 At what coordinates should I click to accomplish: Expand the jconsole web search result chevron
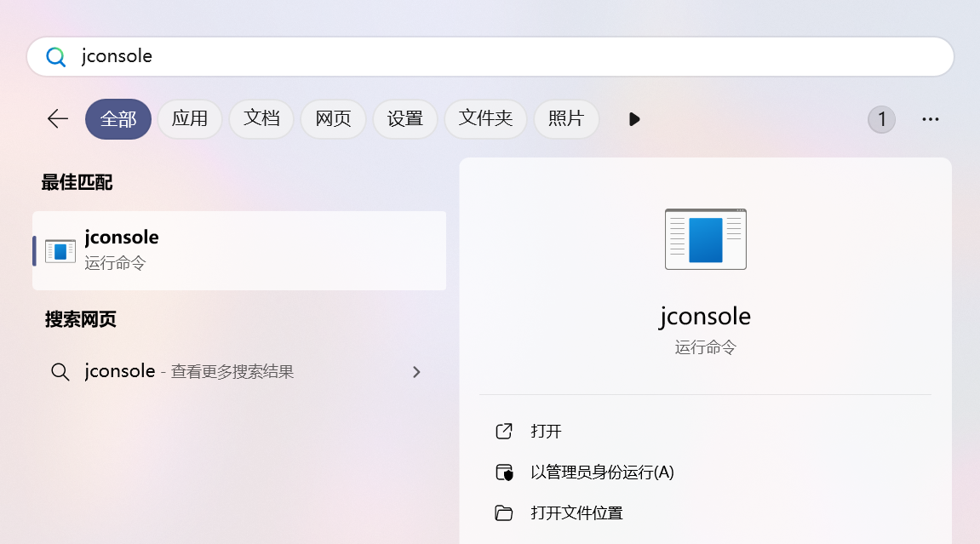coord(416,372)
